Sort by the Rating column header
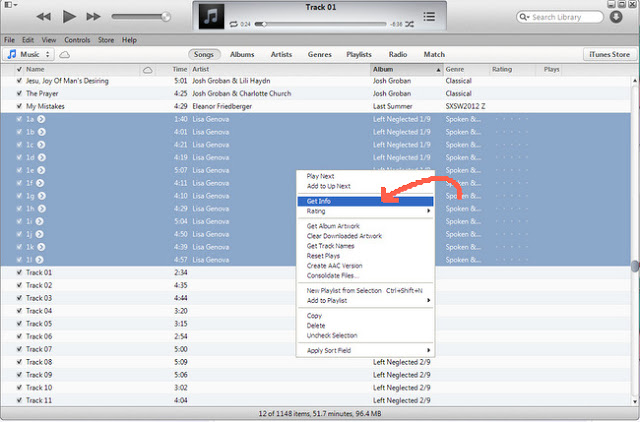640x422 pixels. (x=502, y=69)
